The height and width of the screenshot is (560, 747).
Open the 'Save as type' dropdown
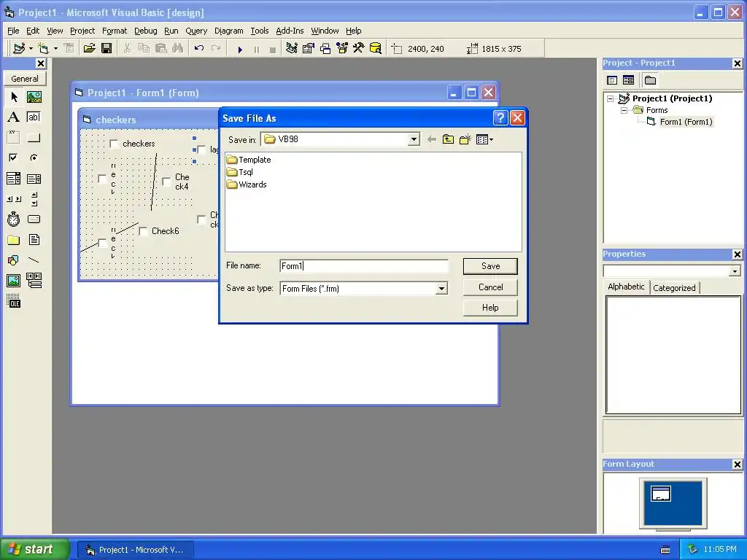coord(441,289)
